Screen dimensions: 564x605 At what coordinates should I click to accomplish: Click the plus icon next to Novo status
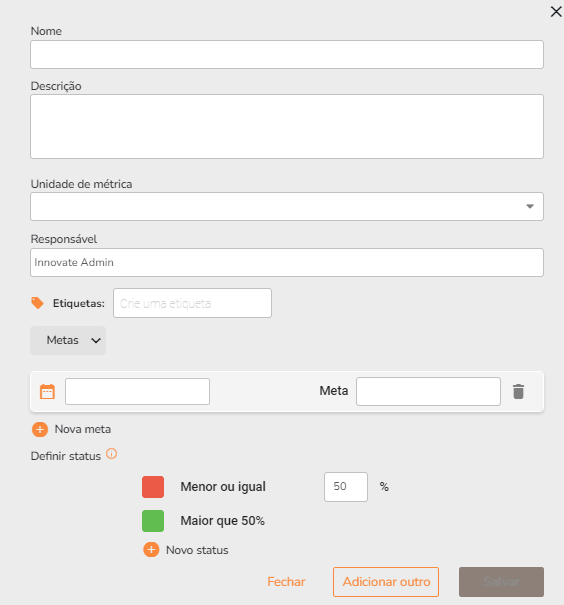pos(151,549)
